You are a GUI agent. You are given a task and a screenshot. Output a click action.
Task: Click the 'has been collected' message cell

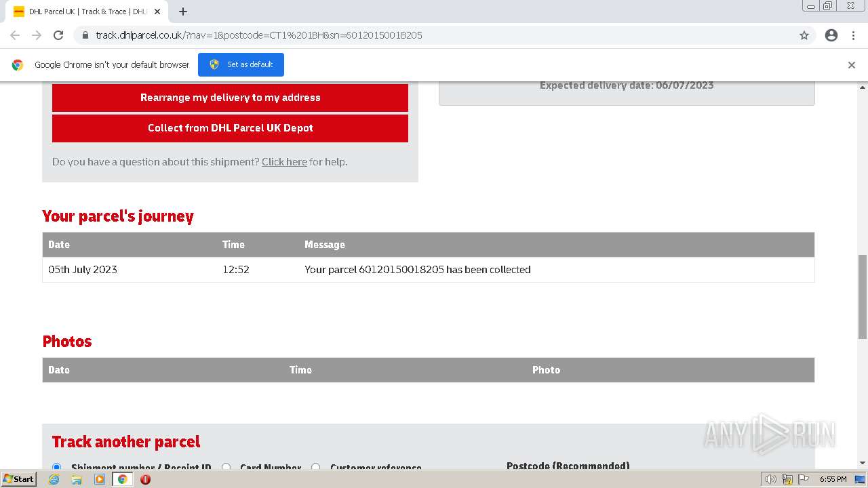418,270
